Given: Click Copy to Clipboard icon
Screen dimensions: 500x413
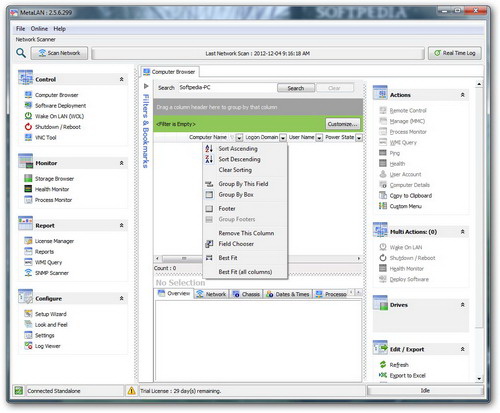Looking at the screenshot, I should point(383,195).
